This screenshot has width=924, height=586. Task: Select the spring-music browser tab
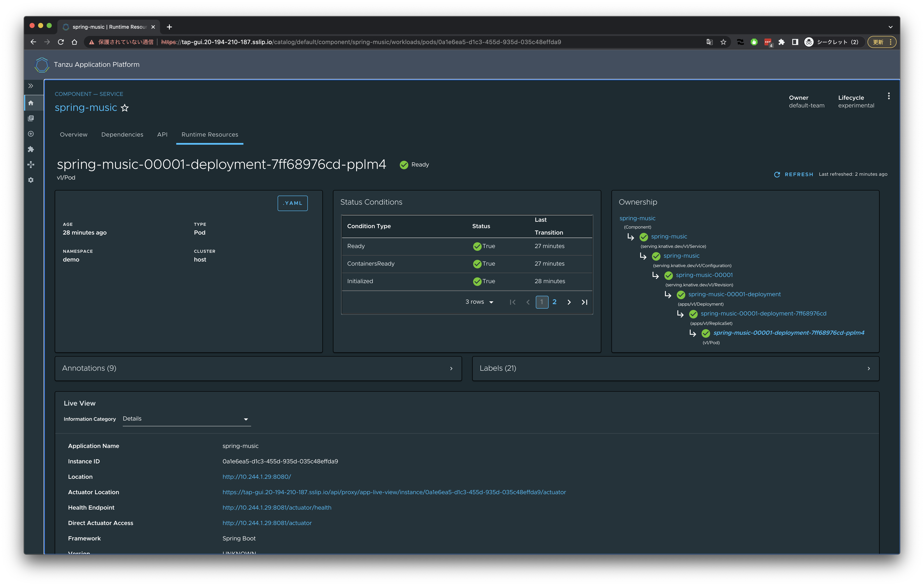(x=109, y=27)
